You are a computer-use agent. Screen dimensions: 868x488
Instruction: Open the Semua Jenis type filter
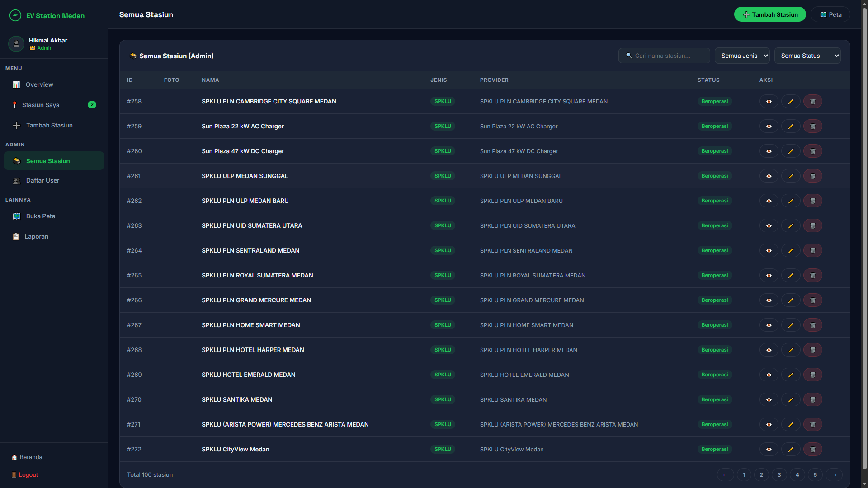click(x=742, y=56)
